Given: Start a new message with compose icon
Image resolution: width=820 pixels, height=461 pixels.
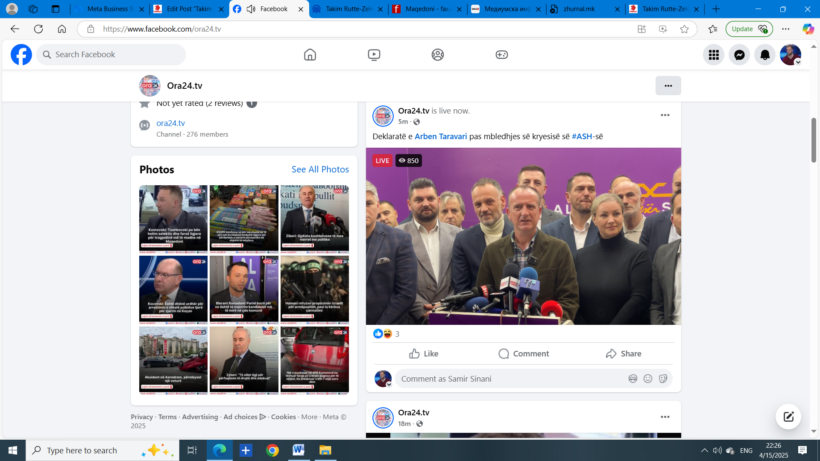Looking at the screenshot, I should [788, 417].
